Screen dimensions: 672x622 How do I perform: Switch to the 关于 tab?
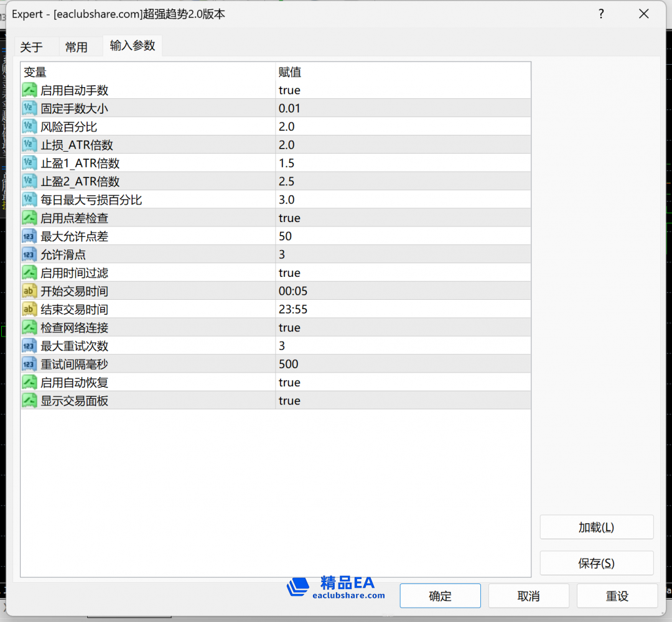(x=32, y=47)
